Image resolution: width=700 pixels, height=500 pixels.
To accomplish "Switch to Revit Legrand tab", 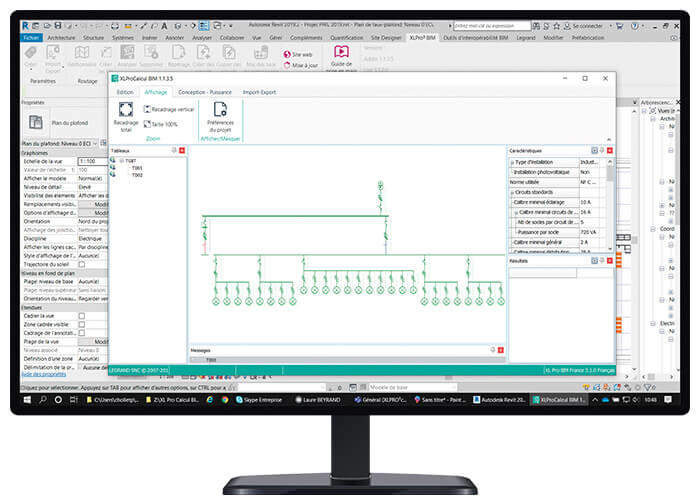I will pos(526,38).
